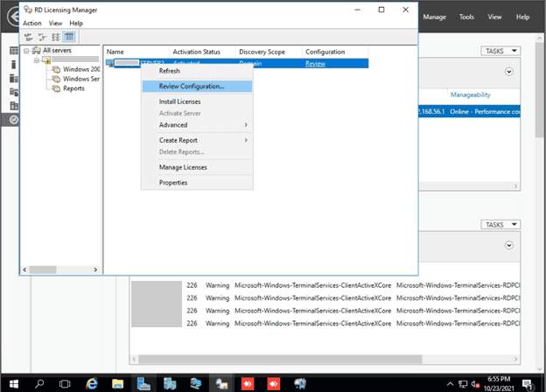Click the RD Licensing Manager title icon
546x392 pixels.
coord(28,10)
